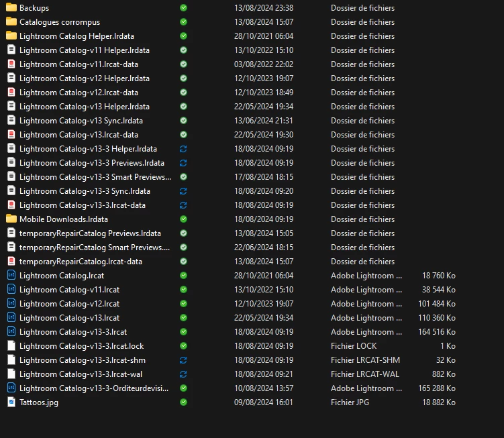Click date 09/08/2024 16:01
The height and width of the screenshot is (438, 504).
264,402
